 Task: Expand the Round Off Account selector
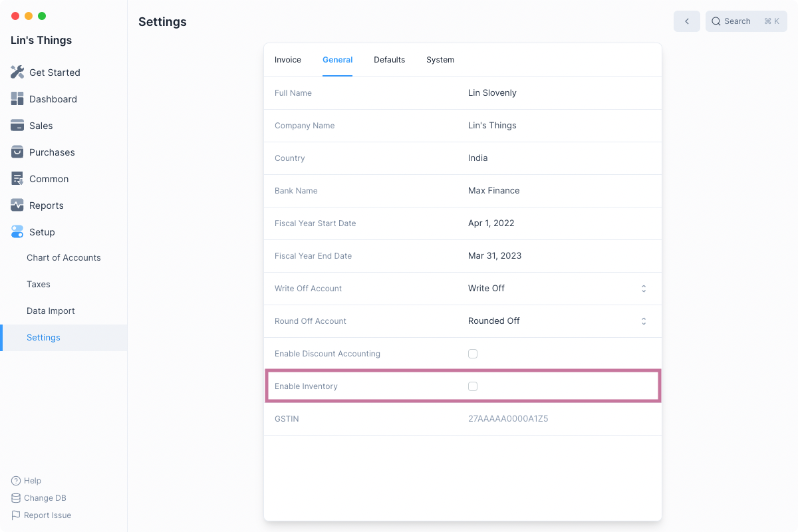click(557, 321)
